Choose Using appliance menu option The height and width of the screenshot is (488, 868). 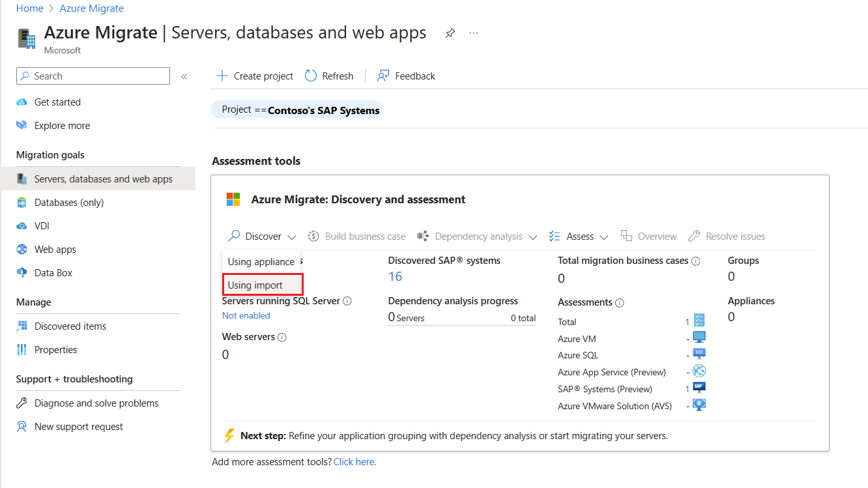tap(261, 262)
